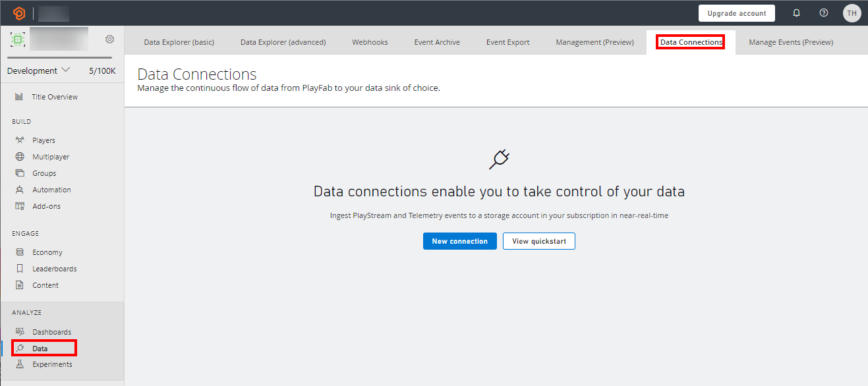
Task: Open Experiments flask item
Action: click(52, 364)
